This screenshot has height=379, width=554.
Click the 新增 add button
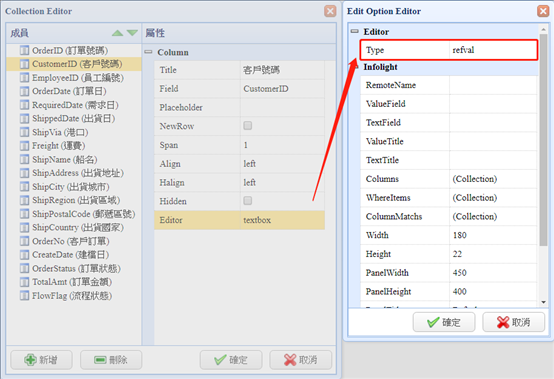coord(41,360)
